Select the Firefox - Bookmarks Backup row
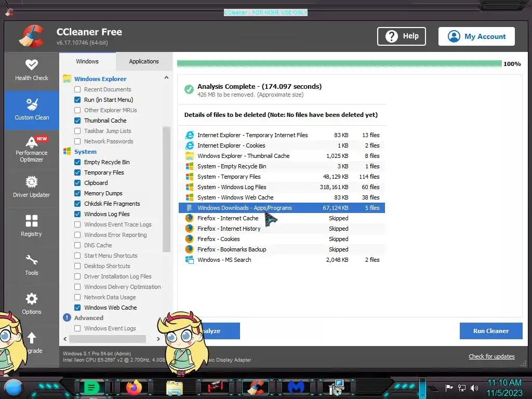The image size is (532, 399). (282, 249)
